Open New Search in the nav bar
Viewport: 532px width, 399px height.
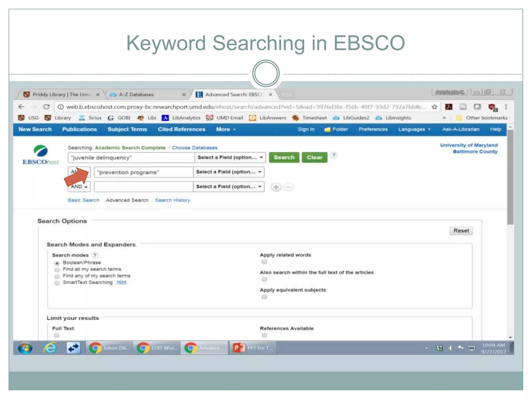[35, 129]
